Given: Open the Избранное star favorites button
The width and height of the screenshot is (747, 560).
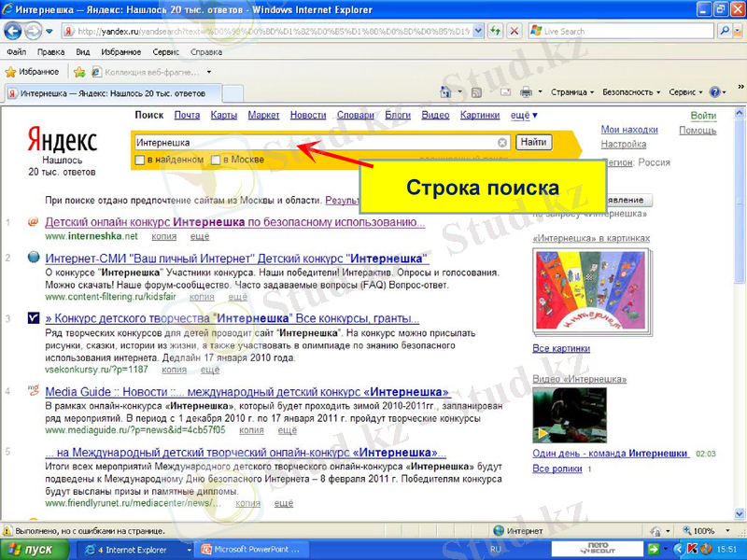Looking at the screenshot, I should pyautogui.click(x=32, y=71).
